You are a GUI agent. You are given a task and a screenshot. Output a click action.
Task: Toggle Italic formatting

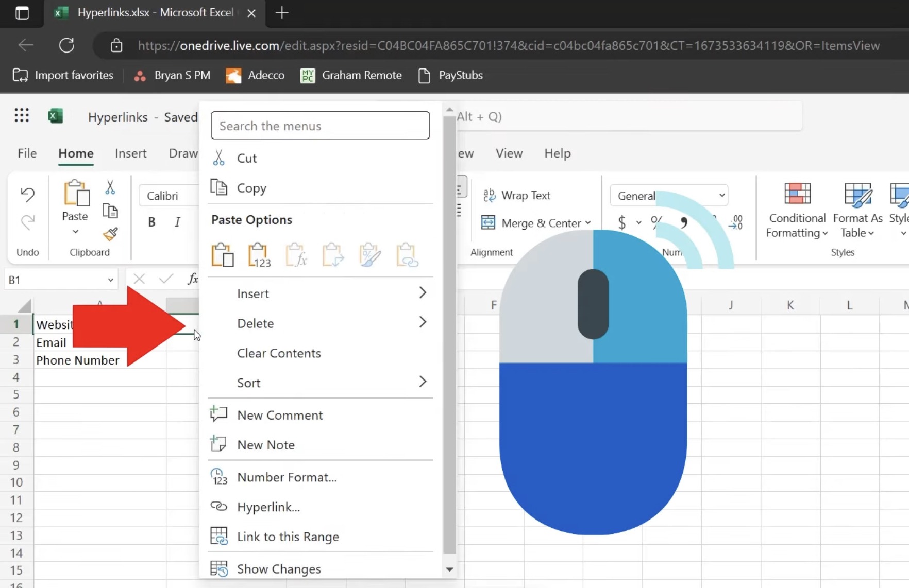pos(177,222)
